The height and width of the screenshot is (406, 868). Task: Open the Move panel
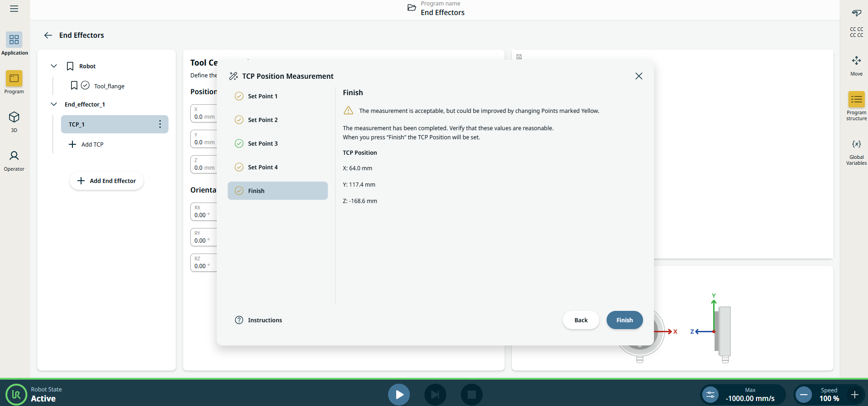point(856,65)
